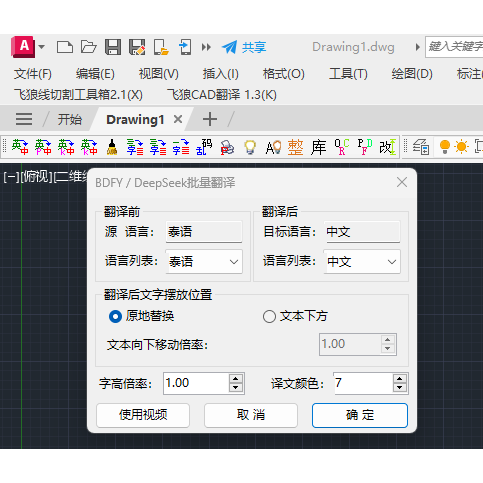Click the [-] viewport control label
The image size is (483, 483).
point(11,177)
